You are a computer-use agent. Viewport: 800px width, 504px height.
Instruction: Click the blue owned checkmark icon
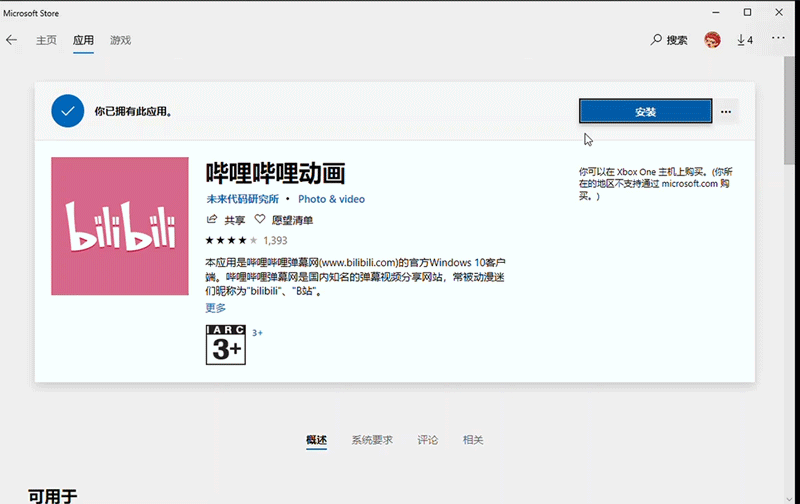68,111
